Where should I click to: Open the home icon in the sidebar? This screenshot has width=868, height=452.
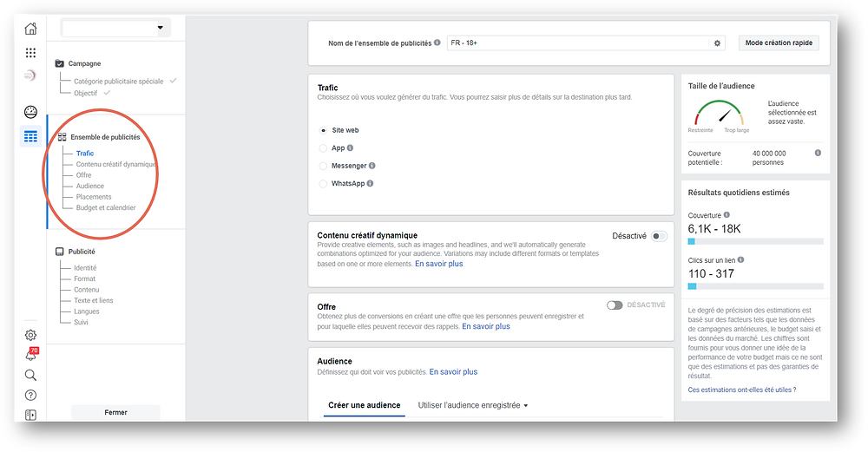(31, 29)
